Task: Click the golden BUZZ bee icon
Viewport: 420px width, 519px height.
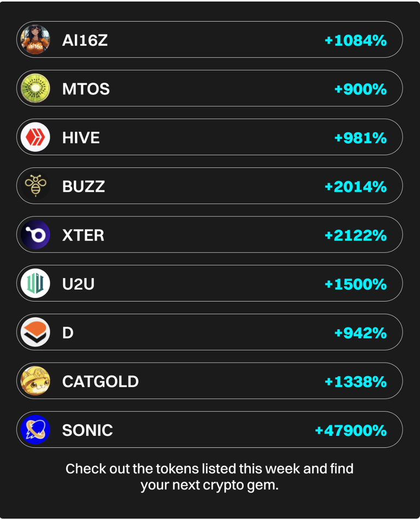Action: point(36,186)
